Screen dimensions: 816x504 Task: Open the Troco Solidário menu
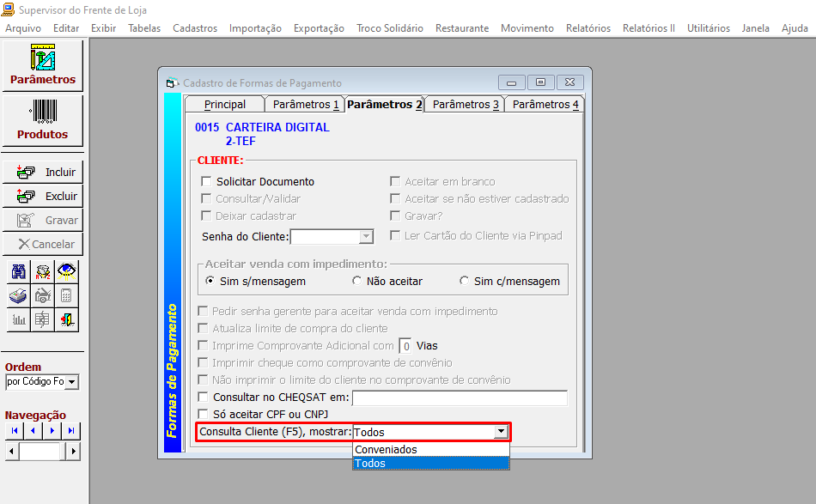click(390, 28)
